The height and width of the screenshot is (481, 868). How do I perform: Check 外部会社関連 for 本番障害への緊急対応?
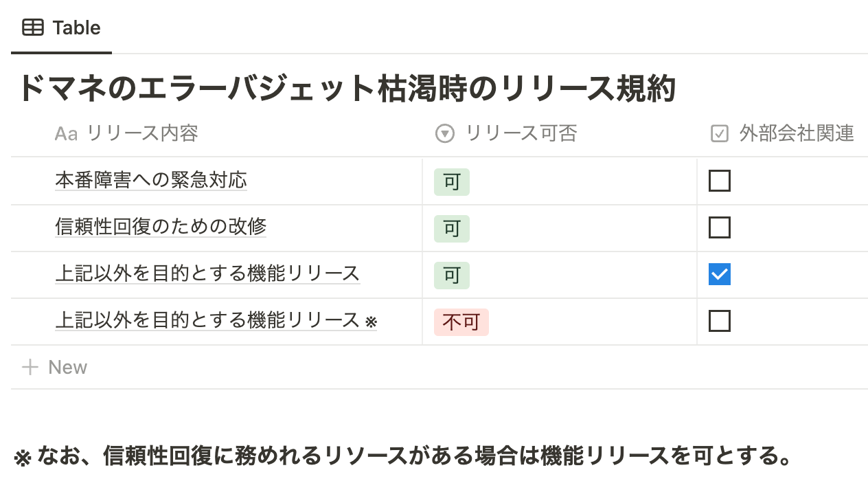pos(719,181)
